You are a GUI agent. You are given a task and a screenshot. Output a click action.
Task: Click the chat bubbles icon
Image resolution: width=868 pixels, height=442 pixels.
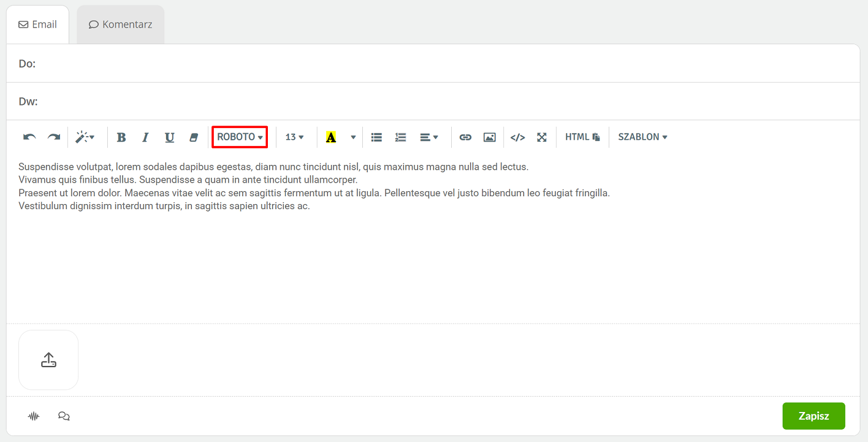(x=64, y=416)
